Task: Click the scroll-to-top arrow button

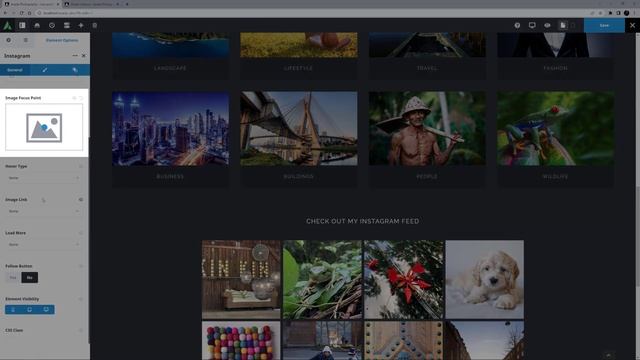Action: [x=609, y=356]
